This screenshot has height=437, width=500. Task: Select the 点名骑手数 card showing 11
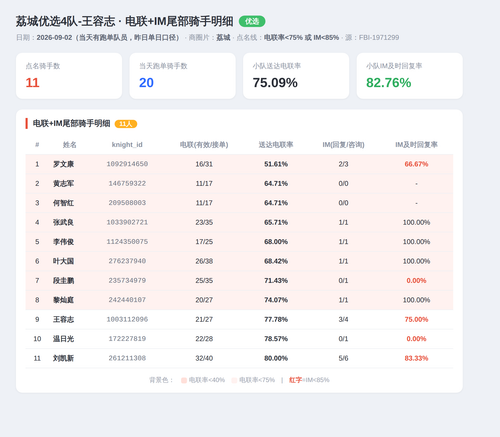coord(69,76)
